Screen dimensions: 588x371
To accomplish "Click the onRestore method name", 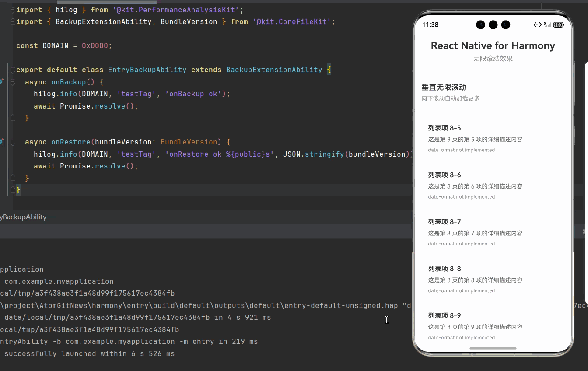I will (x=70, y=142).
